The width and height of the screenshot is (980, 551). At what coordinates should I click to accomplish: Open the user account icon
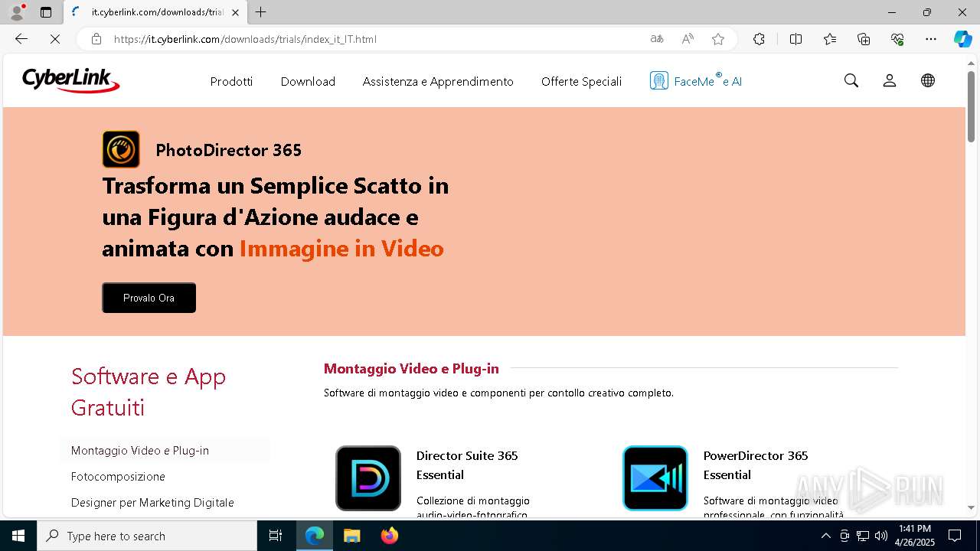pos(890,80)
